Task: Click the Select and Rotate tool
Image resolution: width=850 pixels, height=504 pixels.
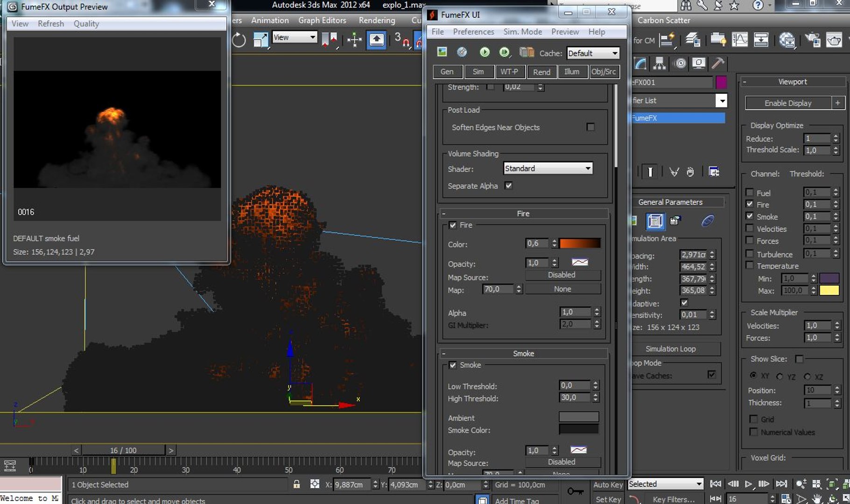Action: tap(239, 40)
